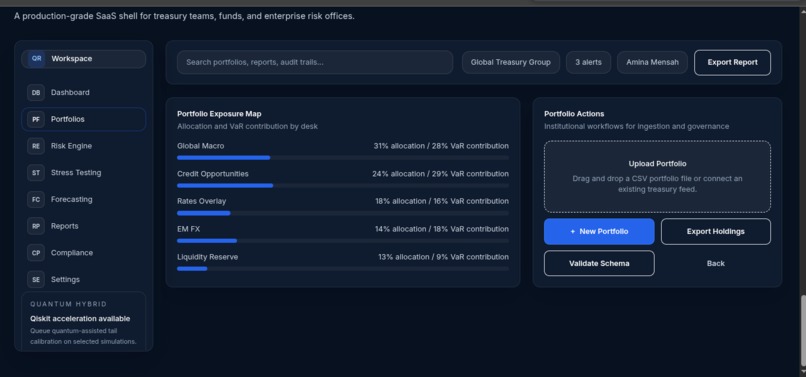
Task: Click the Export Report button
Action: click(732, 62)
